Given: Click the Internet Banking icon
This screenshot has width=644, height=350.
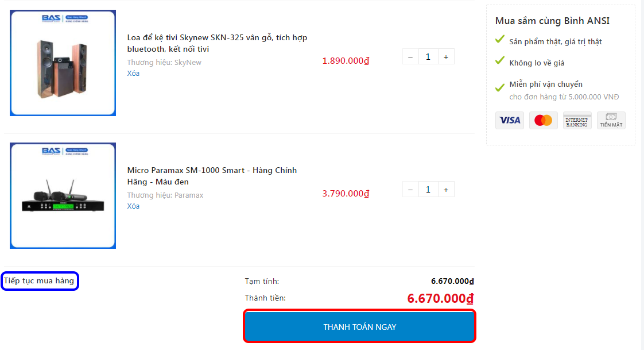Looking at the screenshot, I should [x=577, y=120].
